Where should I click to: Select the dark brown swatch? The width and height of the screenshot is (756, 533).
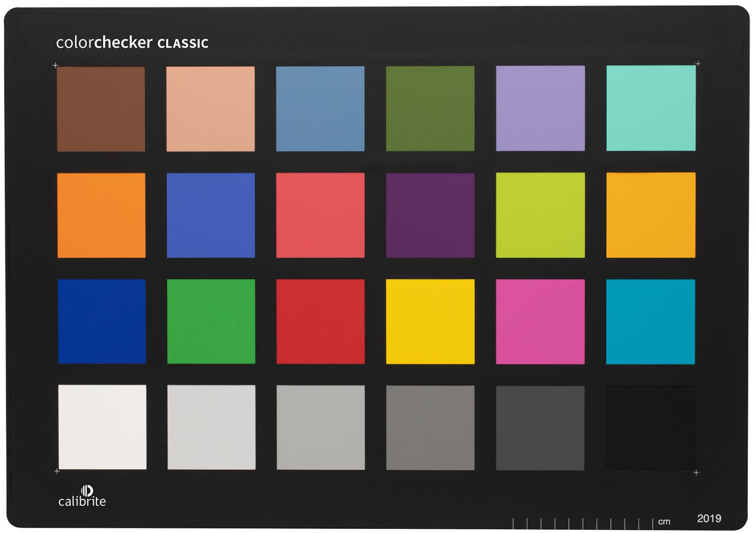101,109
